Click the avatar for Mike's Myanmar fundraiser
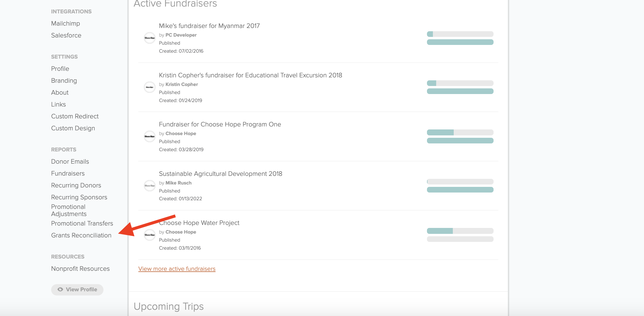 tap(150, 38)
